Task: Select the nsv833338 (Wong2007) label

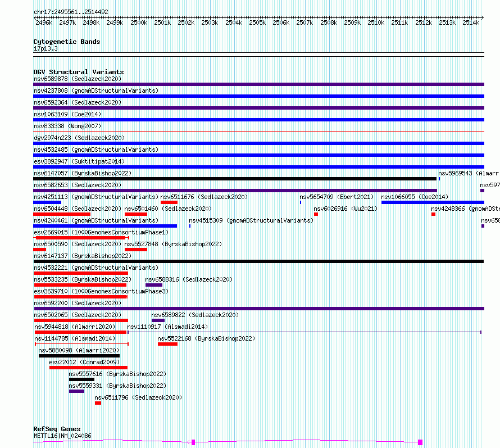Action: (x=67, y=126)
